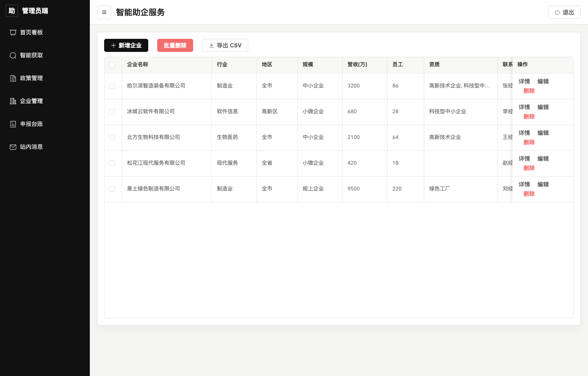The height and width of the screenshot is (376, 588).
Task: Go to 智能获取 in sidebar
Action: click(x=45, y=55)
